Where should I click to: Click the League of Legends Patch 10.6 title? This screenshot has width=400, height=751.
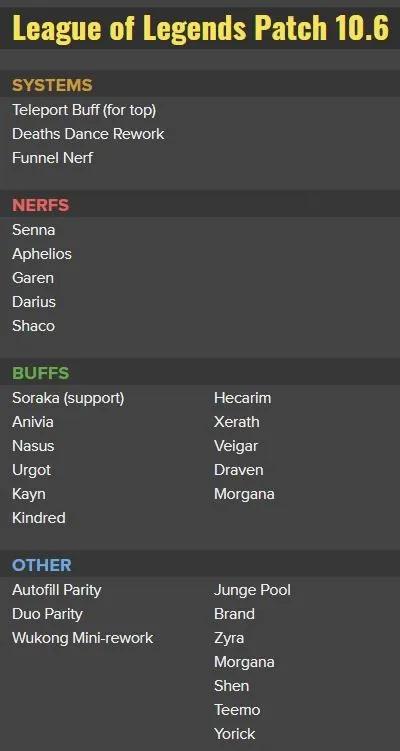click(200, 28)
